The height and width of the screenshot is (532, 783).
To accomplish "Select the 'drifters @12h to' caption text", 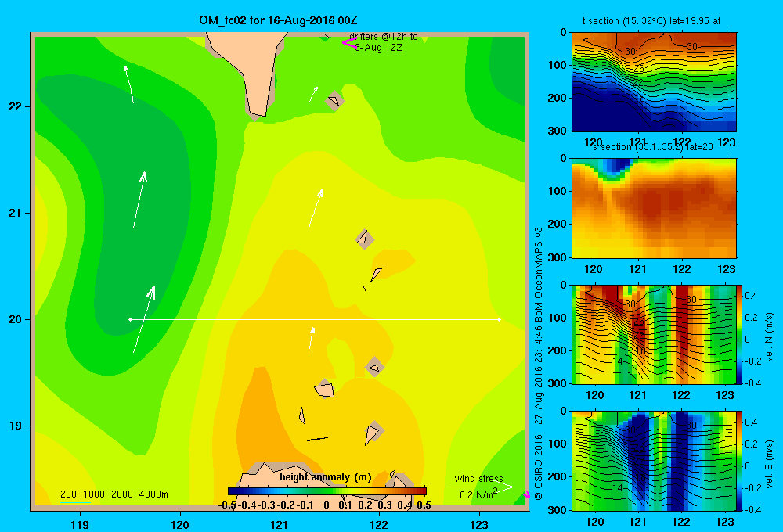I will (x=384, y=37).
